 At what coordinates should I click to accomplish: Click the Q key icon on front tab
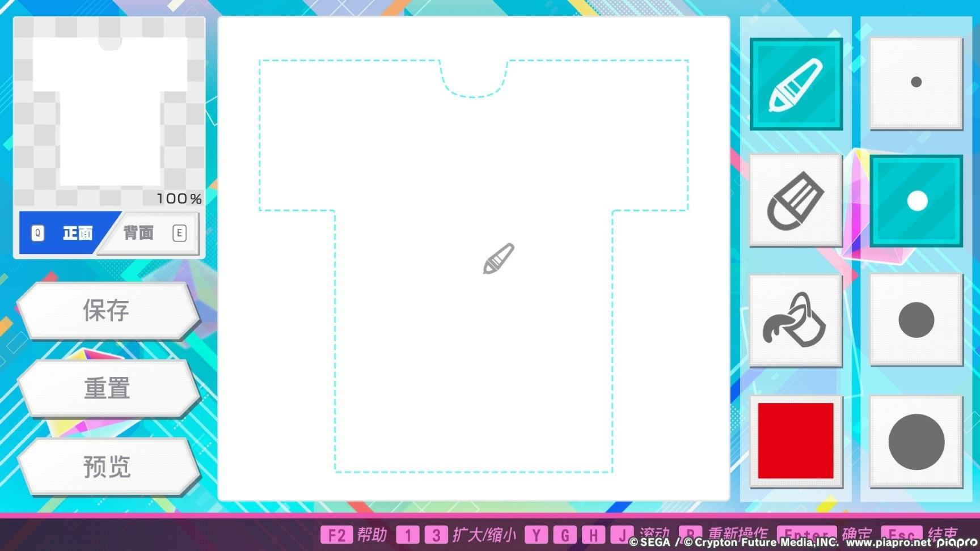tap(38, 233)
